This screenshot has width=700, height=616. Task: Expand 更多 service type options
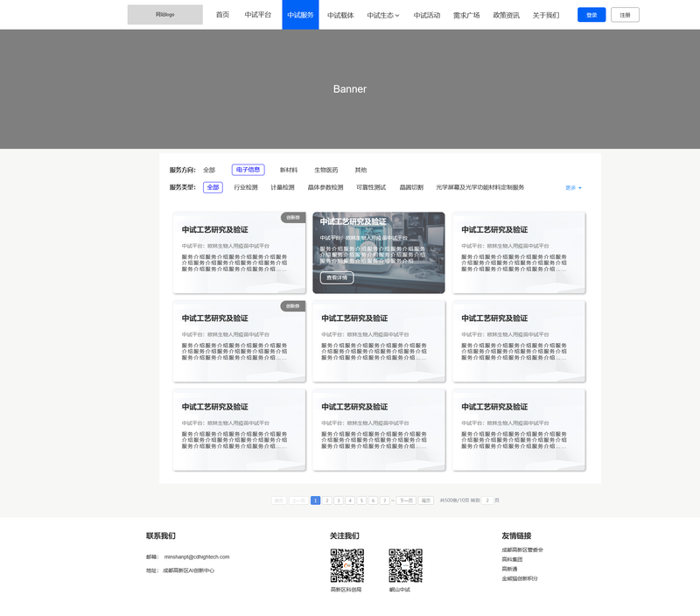click(x=573, y=188)
